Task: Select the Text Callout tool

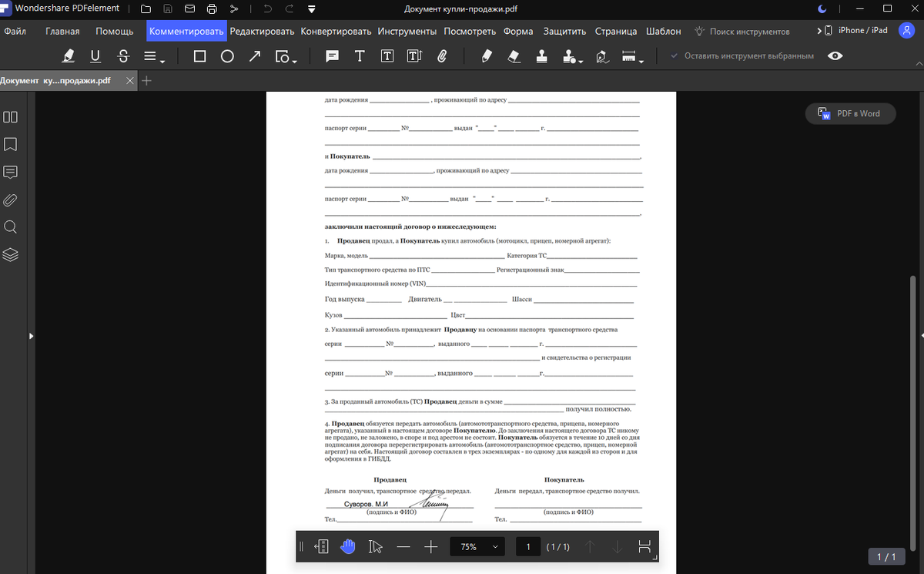Action: coord(414,56)
